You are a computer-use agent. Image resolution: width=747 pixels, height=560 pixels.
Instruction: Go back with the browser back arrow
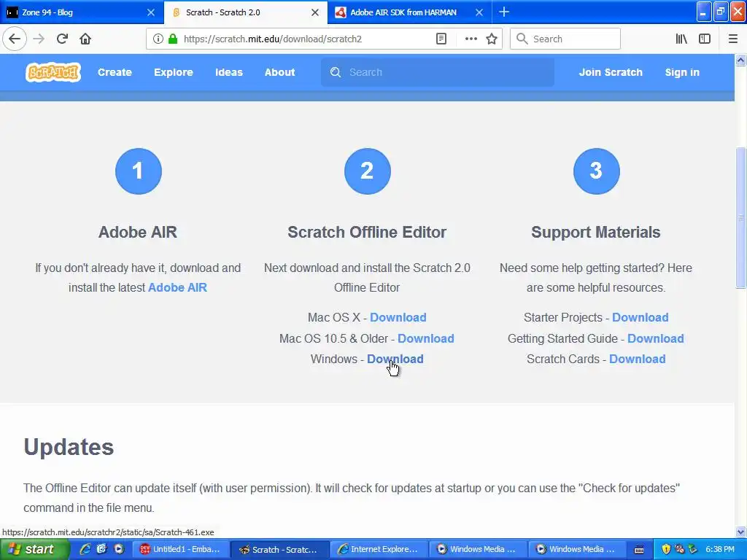pyautogui.click(x=15, y=39)
